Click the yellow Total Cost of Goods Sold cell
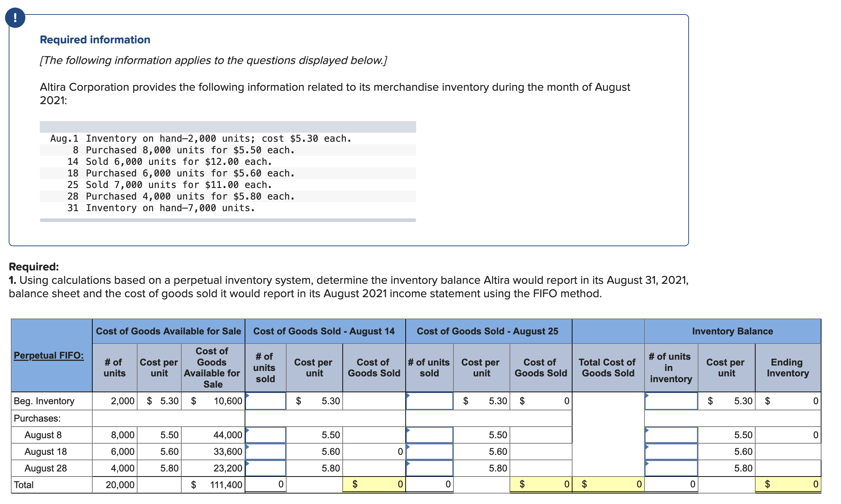Screen dimensions: 841x504 608,484
